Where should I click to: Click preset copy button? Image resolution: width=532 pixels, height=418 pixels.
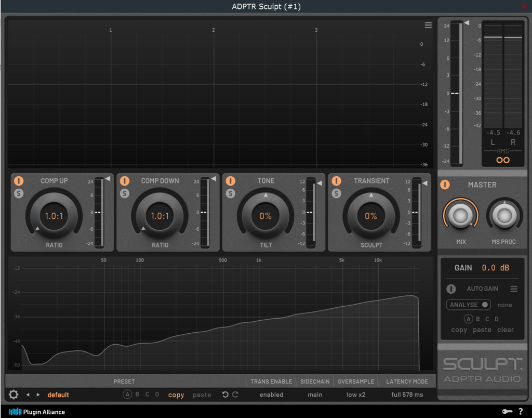click(x=176, y=395)
